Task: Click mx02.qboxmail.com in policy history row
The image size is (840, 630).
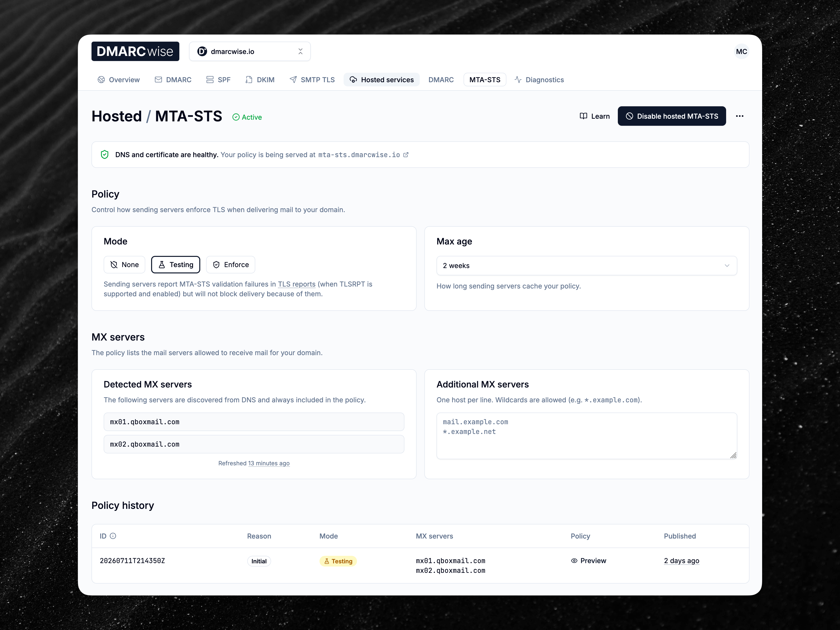Action: 450,571
